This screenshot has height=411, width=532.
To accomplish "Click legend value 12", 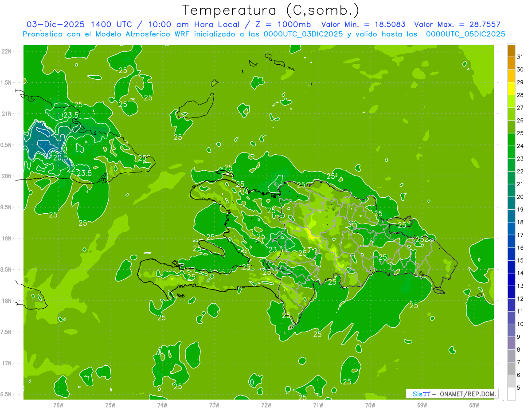I will coord(520,298).
